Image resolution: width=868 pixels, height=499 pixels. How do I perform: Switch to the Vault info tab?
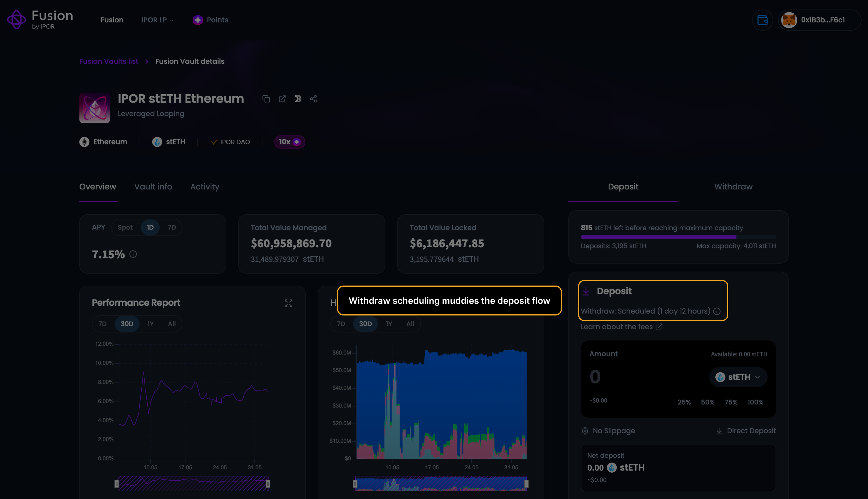[153, 187]
